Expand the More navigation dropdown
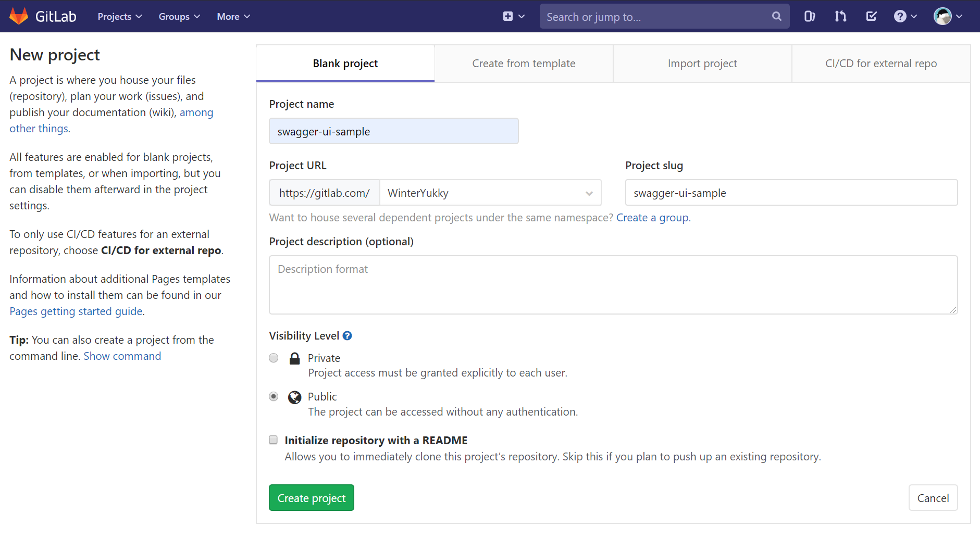Viewport: 980px width, 539px height. pos(232,16)
